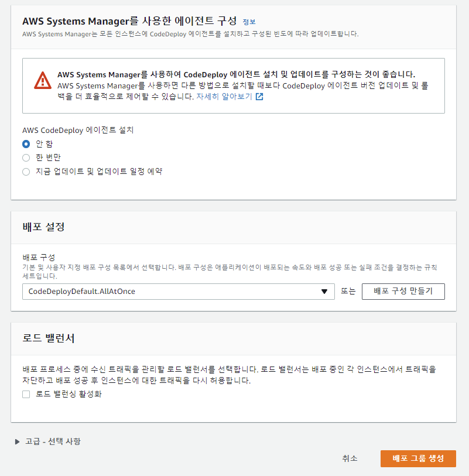The width and height of the screenshot is (469, 476).
Task: Click the 배포 구성 dropdown arrow
Action: pos(324,292)
